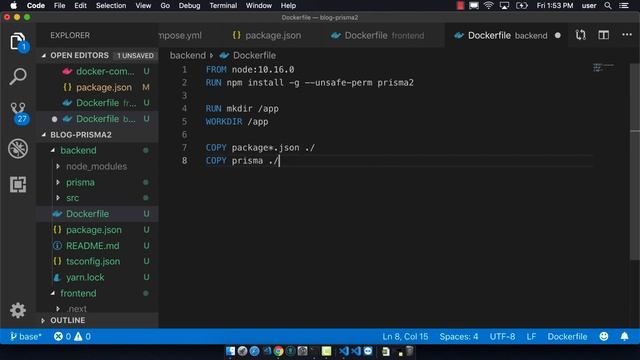This screenshot has width=640, height=360.
Task: Open yarn.lock in the file tree
Action: click(97, 277)
